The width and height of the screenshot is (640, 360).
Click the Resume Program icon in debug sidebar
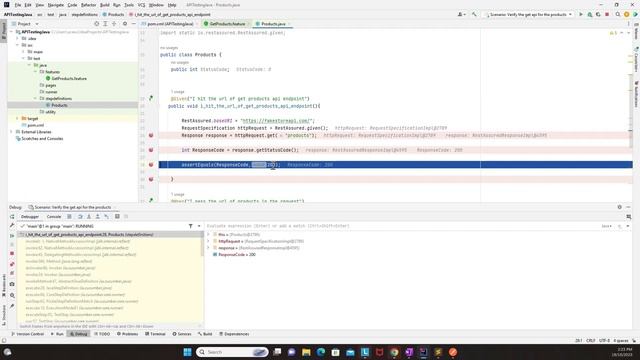pos(12,236)
